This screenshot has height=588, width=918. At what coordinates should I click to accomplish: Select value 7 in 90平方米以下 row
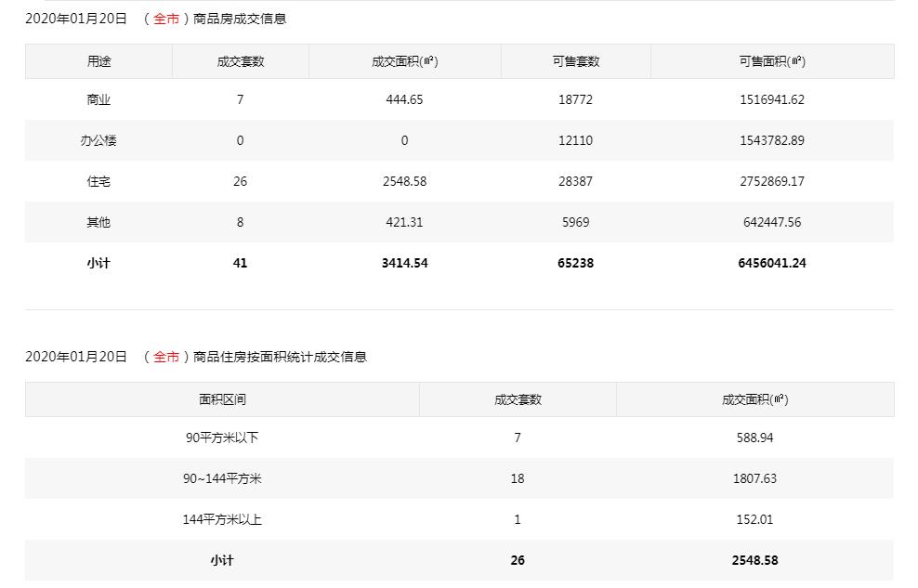[x=518, y=438]
